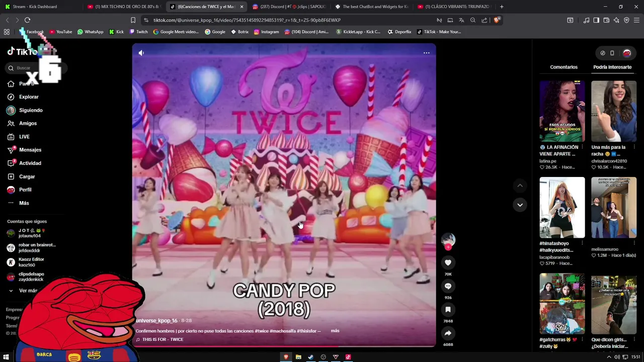The width and height of the screenshot is (644, 362).
Task: Open the Brave VPN shield icon
Action: [626, 20]
